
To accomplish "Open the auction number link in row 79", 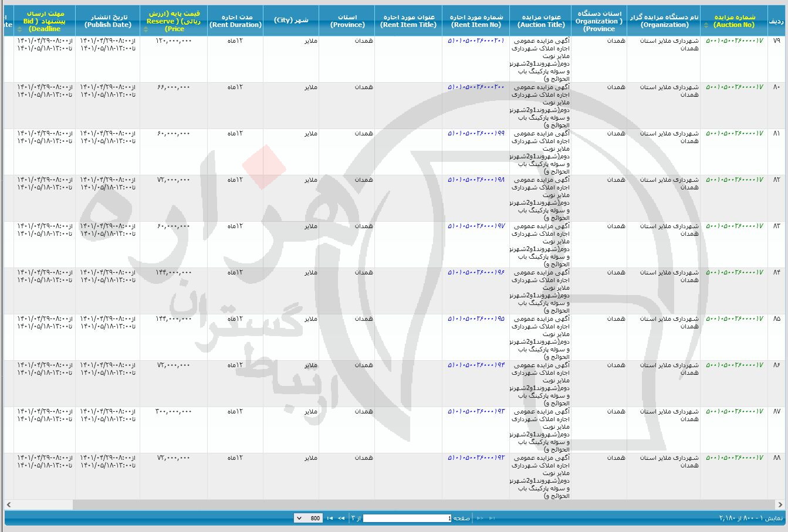I will point(734,40).
